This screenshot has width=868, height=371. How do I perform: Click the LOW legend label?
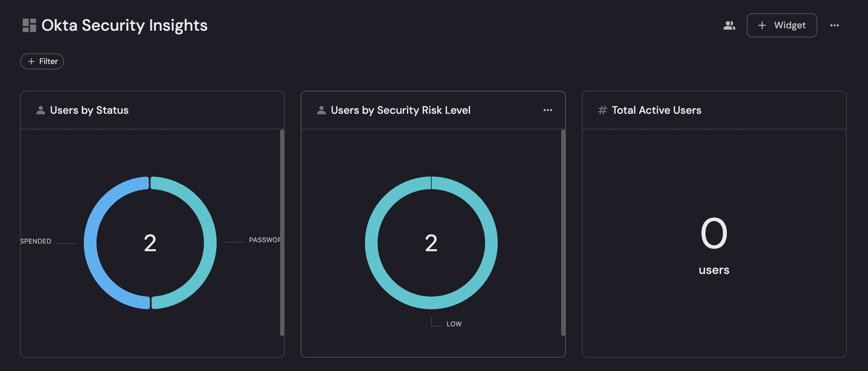454,324
